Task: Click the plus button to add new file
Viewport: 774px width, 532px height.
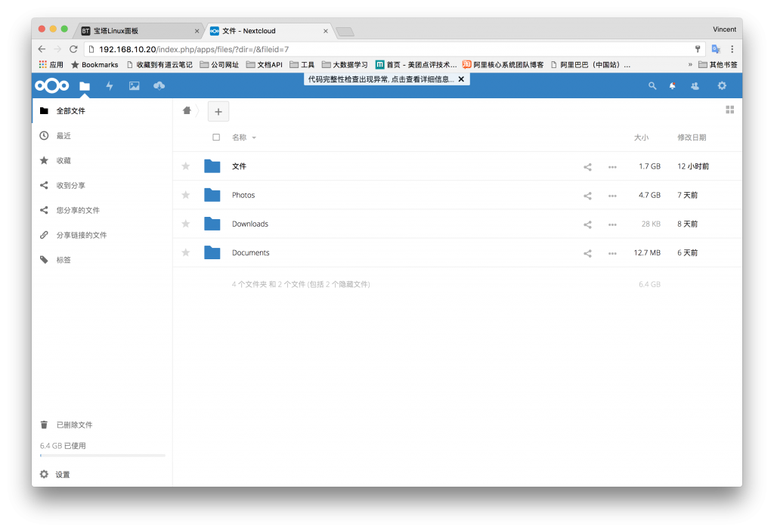Action: [x=218, y=112]
